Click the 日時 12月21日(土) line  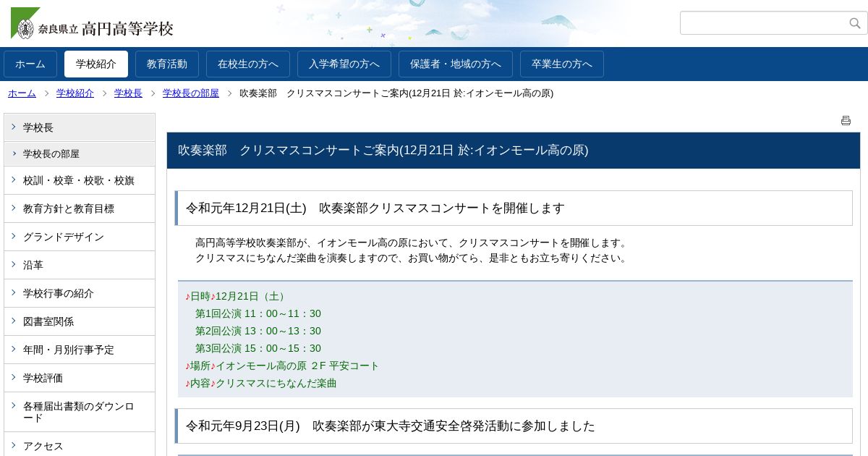pos(237,297)
